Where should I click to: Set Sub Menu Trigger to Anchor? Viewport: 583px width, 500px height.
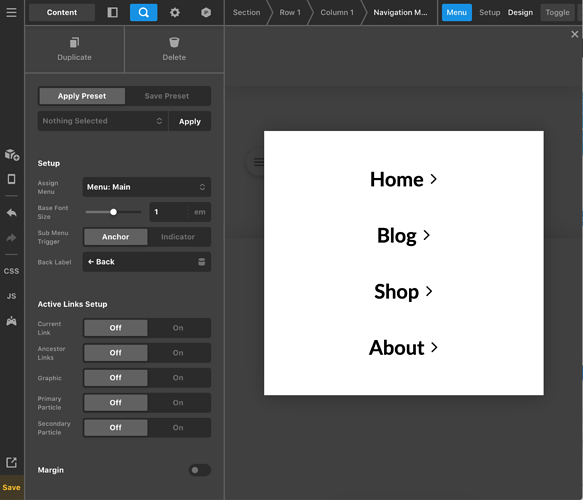pyautogui.click(x=116, y=237)
